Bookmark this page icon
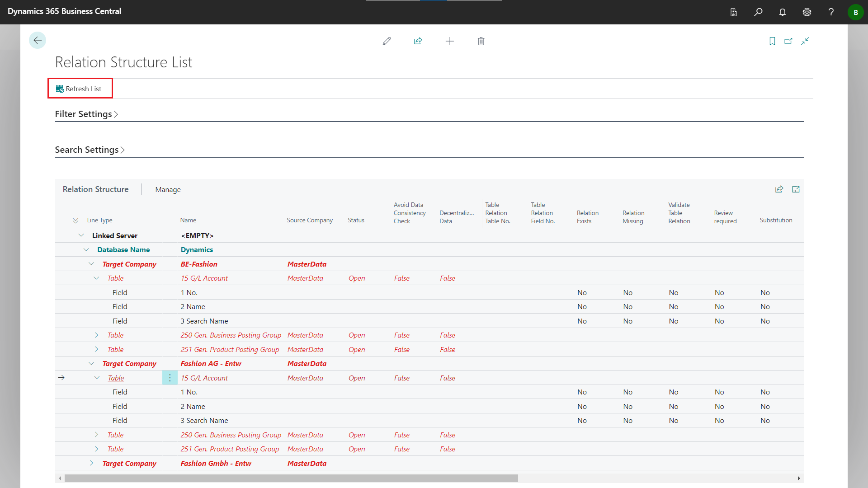The image size is (868, 488). 772,41
